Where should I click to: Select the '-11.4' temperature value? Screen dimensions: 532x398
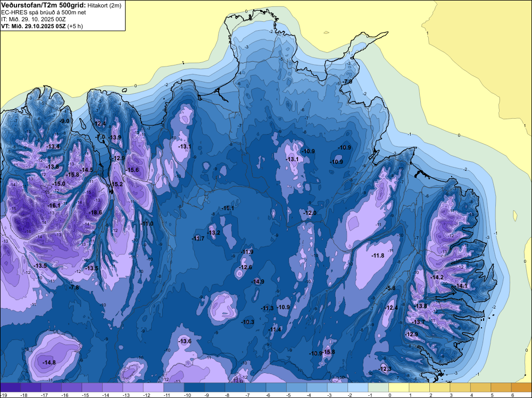275,330
